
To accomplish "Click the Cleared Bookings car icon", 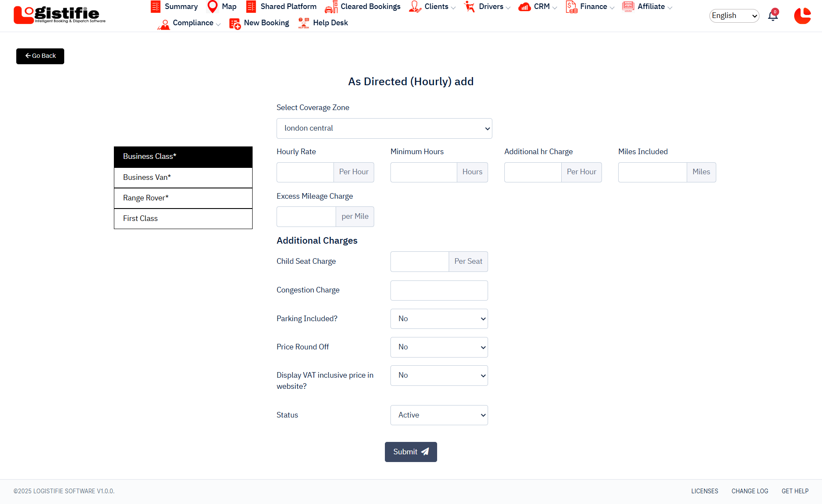I will coord(331,7).
